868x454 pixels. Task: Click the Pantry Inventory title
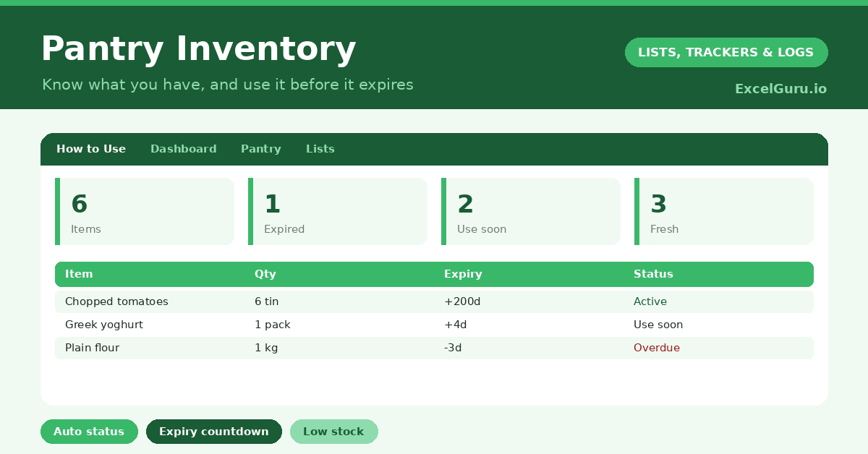198,49
